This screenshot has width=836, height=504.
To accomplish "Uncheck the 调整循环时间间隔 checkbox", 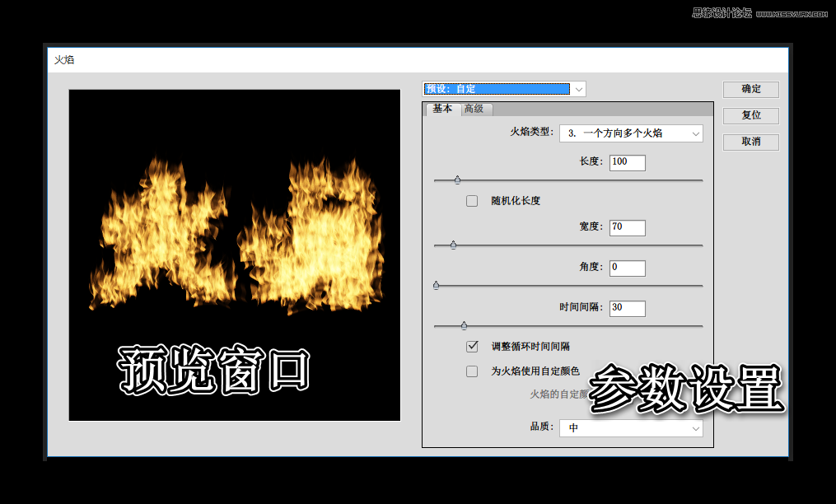I will (472, 347).
